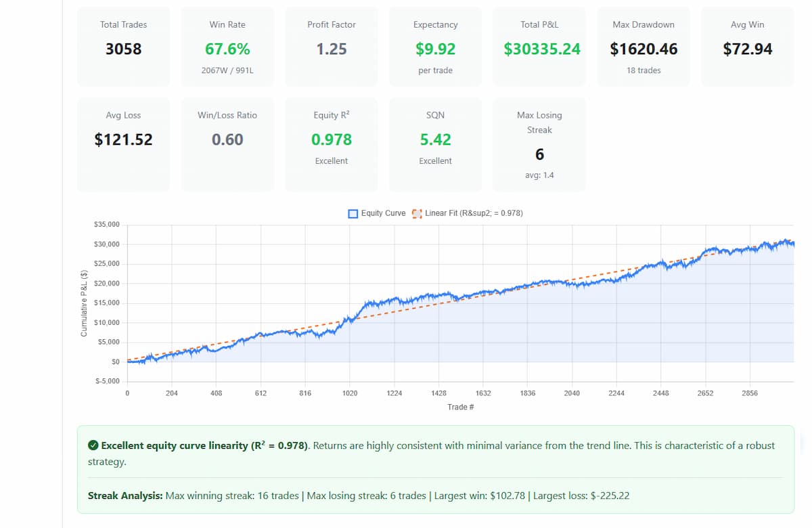The image size is (812, 528).
Task: Select the Profit Factor value 1.25
Action: click(x=332, y=49)
